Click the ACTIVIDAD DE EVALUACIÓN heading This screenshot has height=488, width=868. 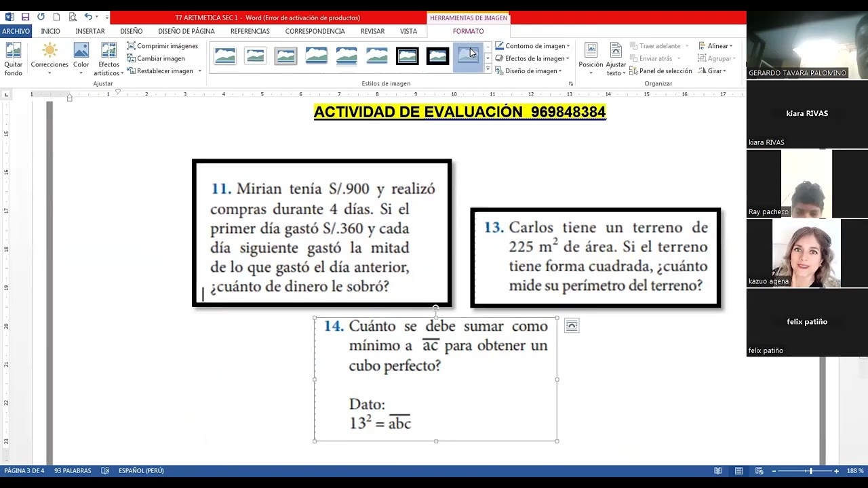(459, 112)
